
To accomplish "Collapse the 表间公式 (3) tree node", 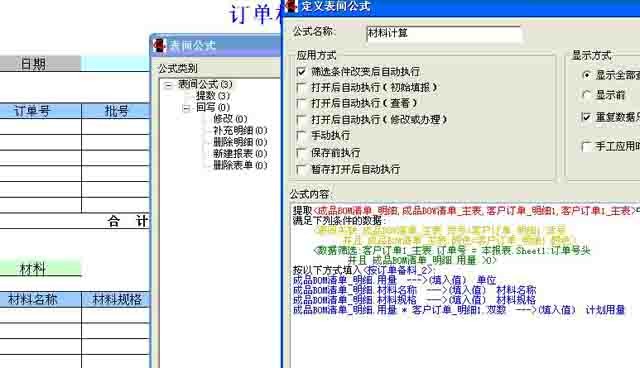I will click(x=168, y=84).
